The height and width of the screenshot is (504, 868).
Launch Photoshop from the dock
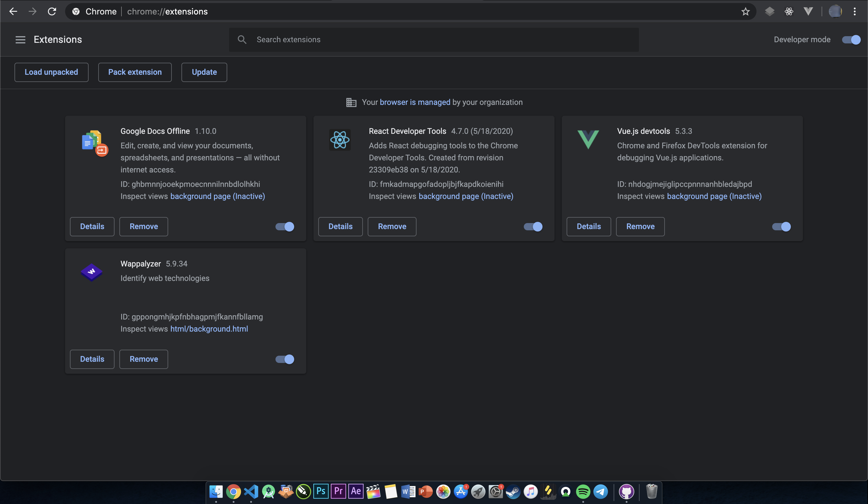[321, 491]
